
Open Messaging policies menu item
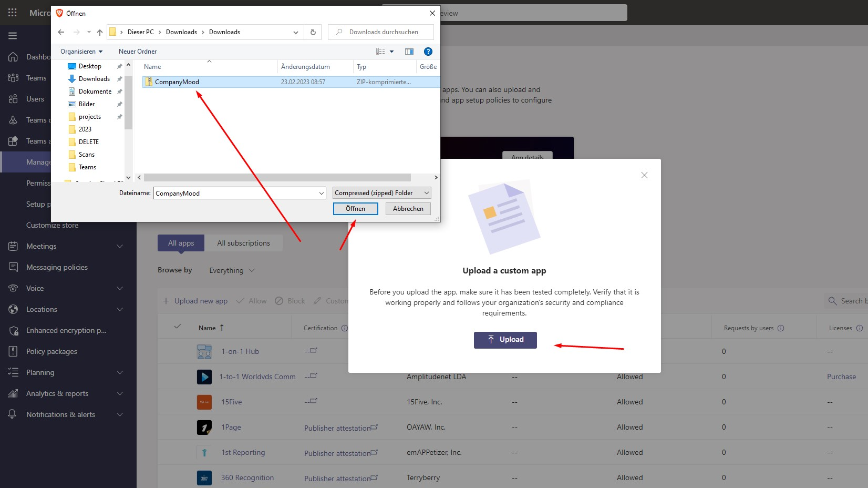57,267
